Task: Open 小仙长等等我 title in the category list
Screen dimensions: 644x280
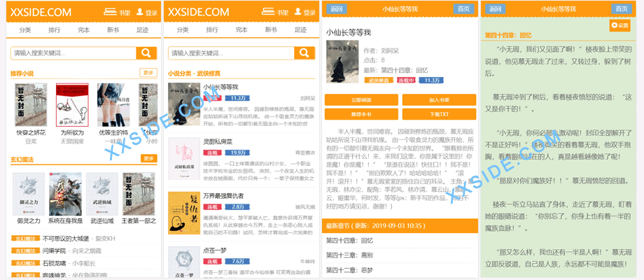Action: 220,87
